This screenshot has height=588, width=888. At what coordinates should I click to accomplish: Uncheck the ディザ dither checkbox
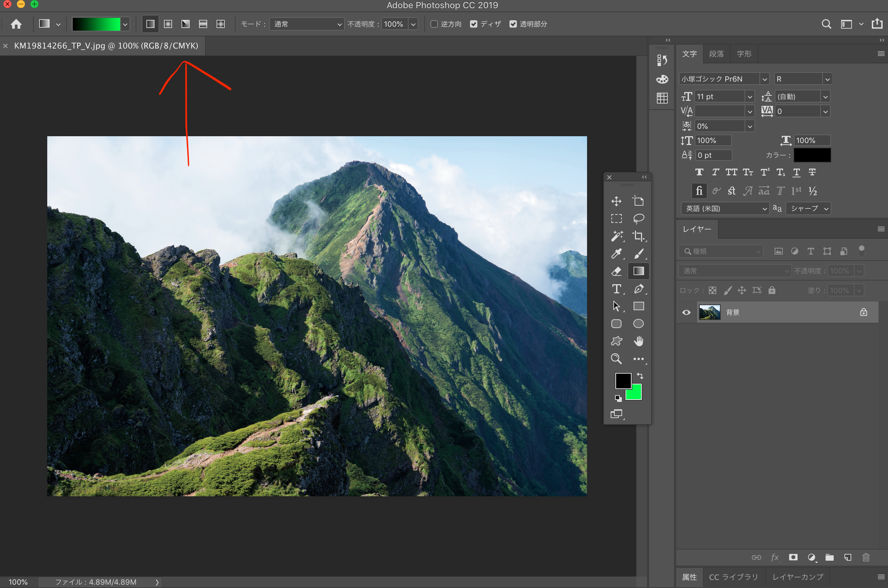[473, 24]
